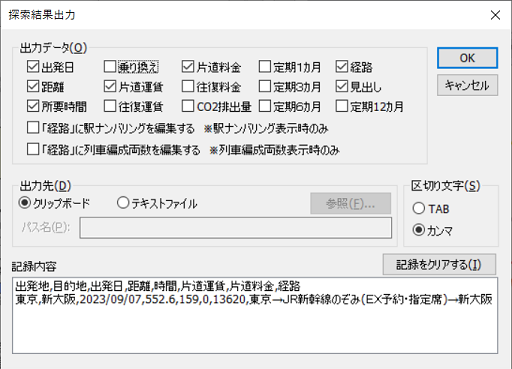Click the header line 出発地,目的地,出発日
The width and height of the screenshot is (512, 369).
[x=158, y=286]
